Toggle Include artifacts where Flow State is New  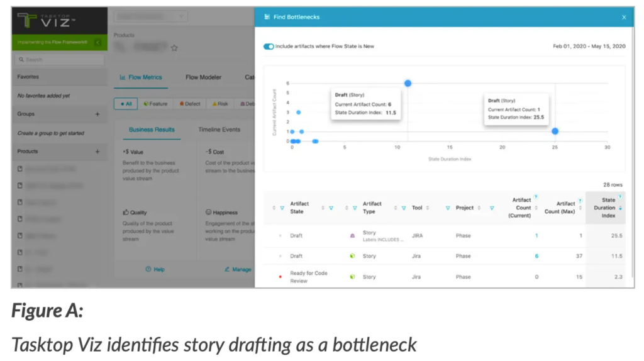(x=269, y=47)
